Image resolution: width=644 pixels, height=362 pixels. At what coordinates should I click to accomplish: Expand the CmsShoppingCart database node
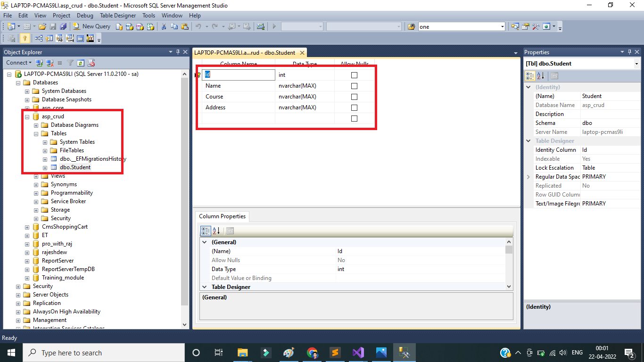[27, 227]
